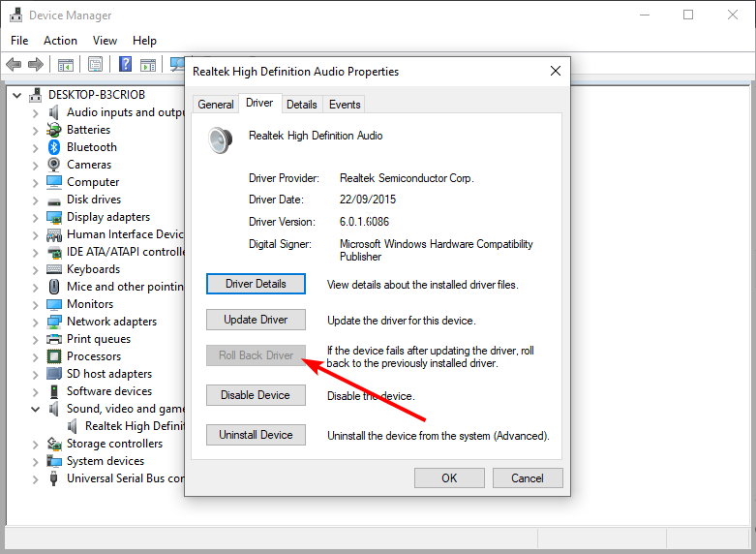Expand the Batteries node
This screenshot has width=756, height=554.
(35, 131)
